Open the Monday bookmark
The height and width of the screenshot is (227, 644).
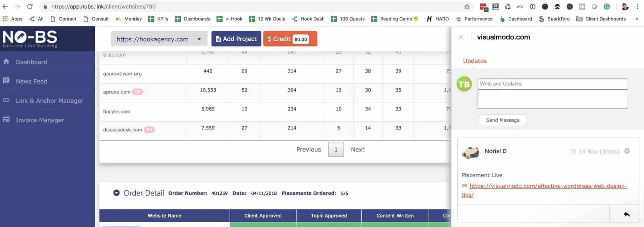129,19
